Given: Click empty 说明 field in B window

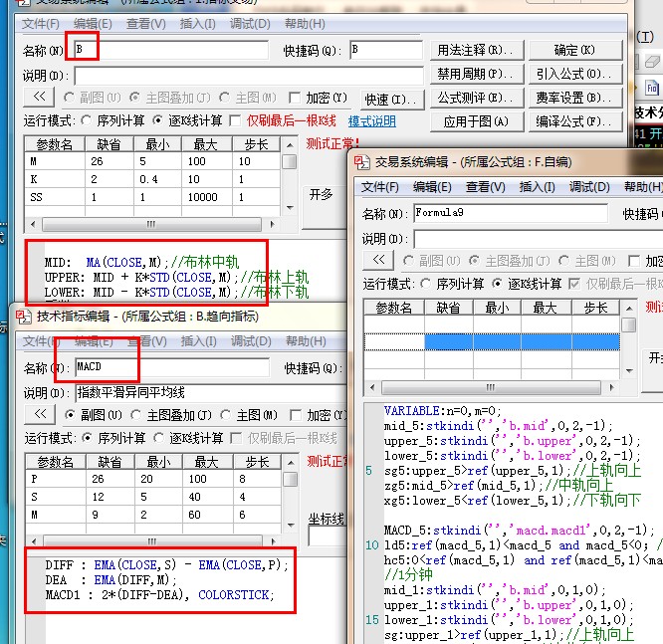Looking at the screenshot, I should pos(249,76).
